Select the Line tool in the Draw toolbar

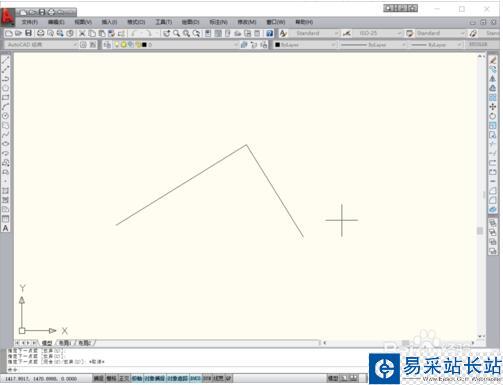point(6,60)
